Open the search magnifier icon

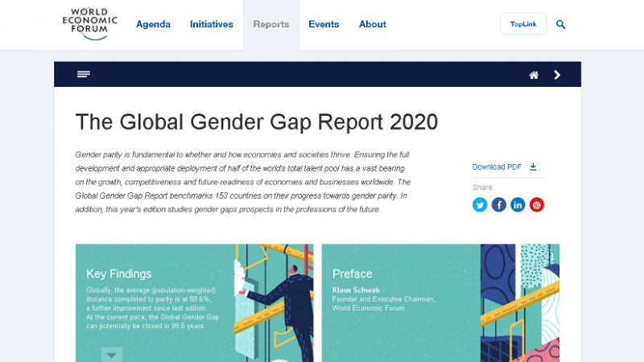(x=560, y=24)
